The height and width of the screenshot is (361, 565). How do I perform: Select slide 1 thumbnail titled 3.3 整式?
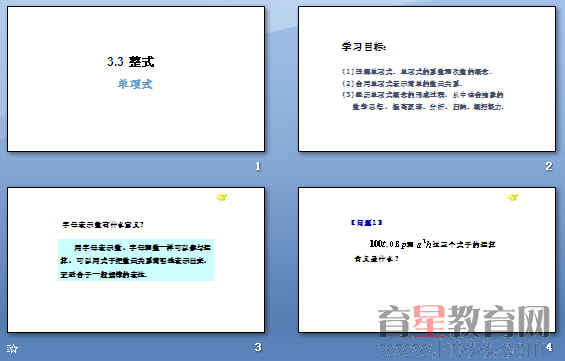coord(136,79)
